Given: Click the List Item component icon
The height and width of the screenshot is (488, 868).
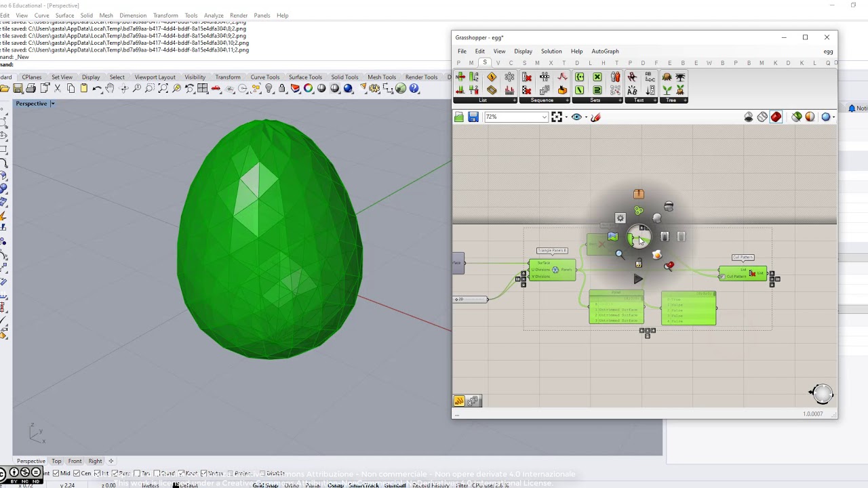Looking at the screenshot, I should pos(460,77).
